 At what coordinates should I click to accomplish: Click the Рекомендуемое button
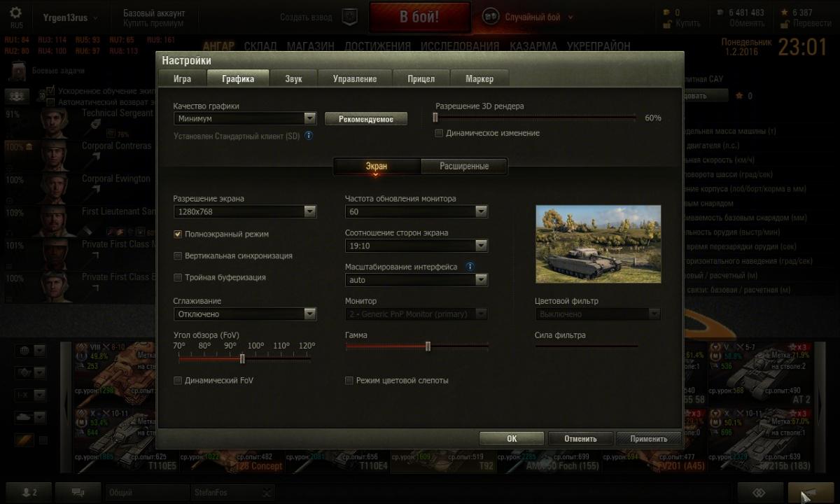366,119
